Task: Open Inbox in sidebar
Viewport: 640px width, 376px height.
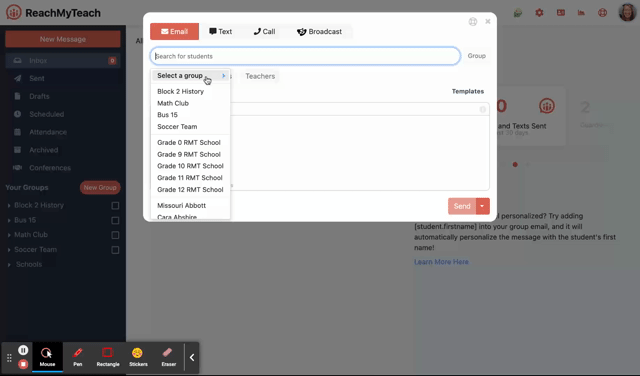Action: (x=63, y=60)
